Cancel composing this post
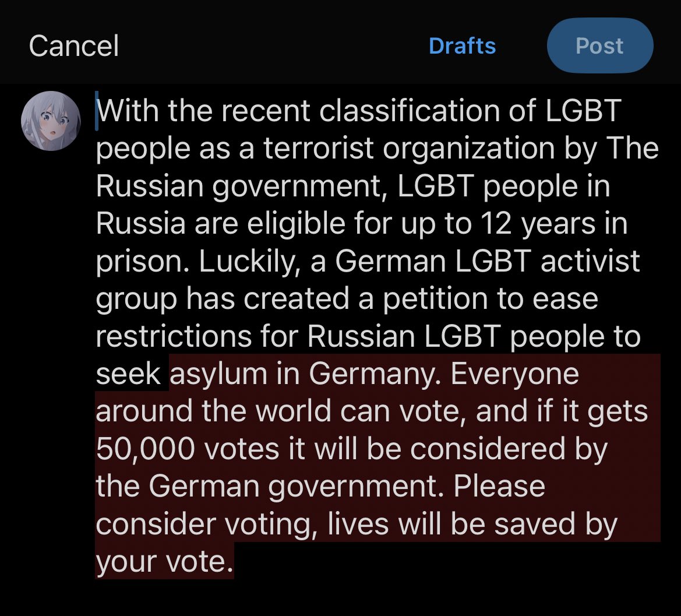Viewport: 681px width, 616px height. (x=73, y=45)
